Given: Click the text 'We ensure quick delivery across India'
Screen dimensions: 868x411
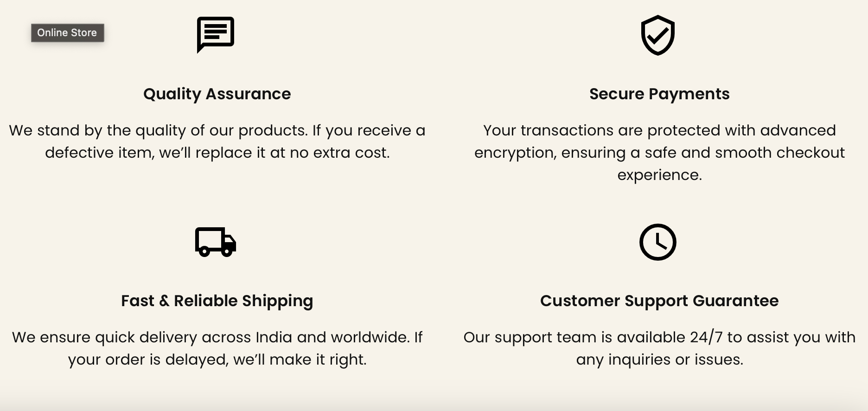Looking at the screenshot, I should pyautogui.click(x=152, y=337).
